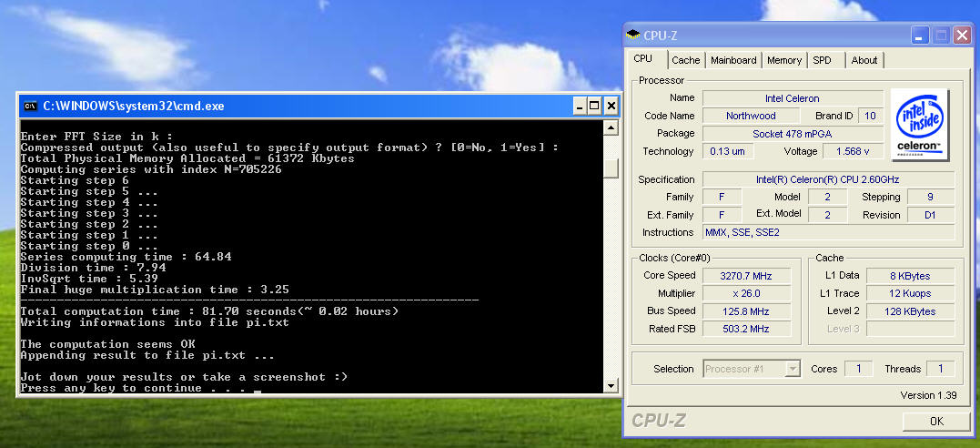Minimize the CPU-Z window
The image size is (980, 448).
[920, 35]
